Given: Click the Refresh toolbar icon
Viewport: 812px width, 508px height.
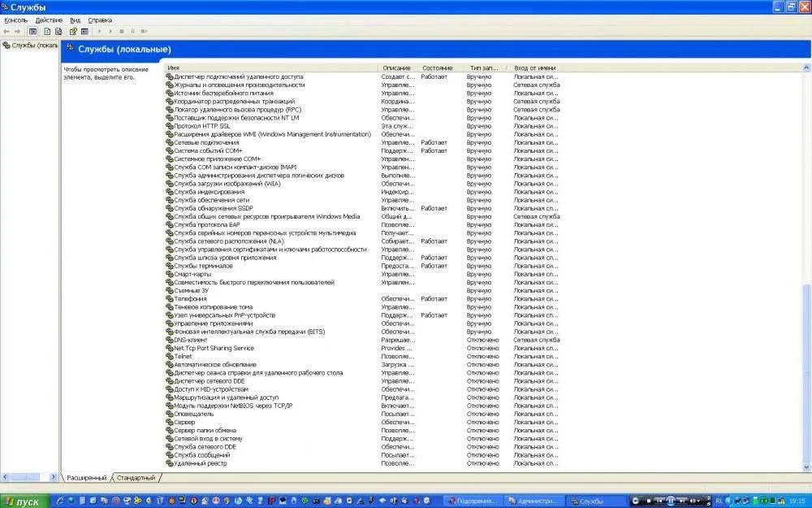Looking at the screenshot, I should point(47,32).
